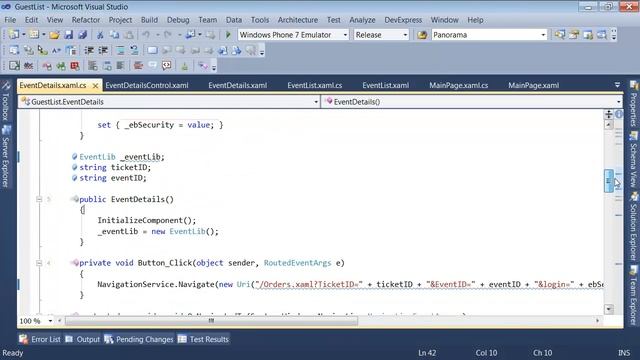Open the EventDetails() member dropdown
Image resolution: width=640 pixels, height=360 pixels.
click(619, 102)
